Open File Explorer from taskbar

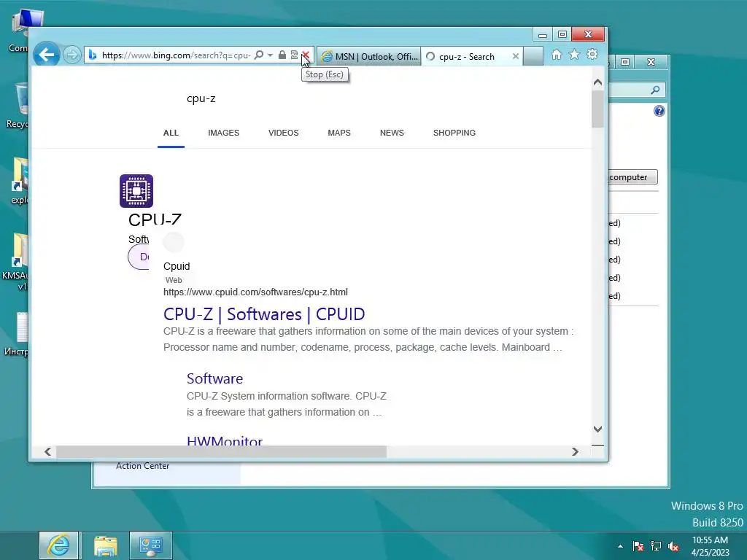click(105, 545)
